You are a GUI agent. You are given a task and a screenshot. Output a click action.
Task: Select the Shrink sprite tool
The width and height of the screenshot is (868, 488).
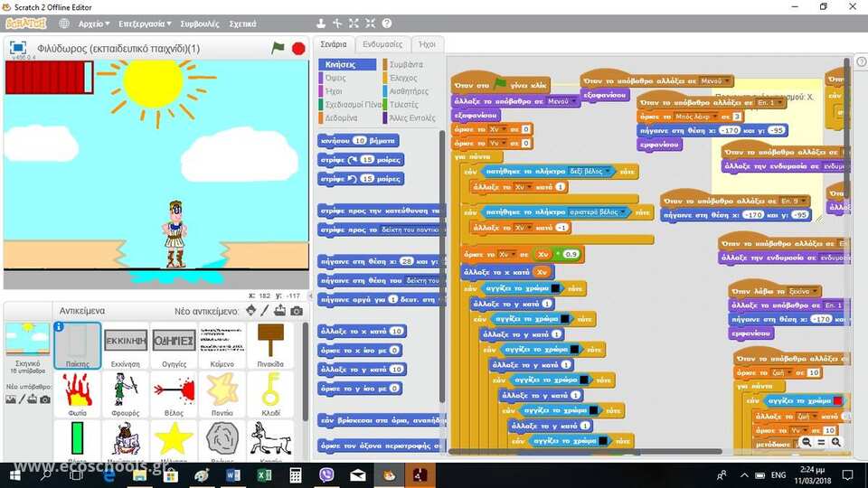pyautogui.click(x=371, y=23)
